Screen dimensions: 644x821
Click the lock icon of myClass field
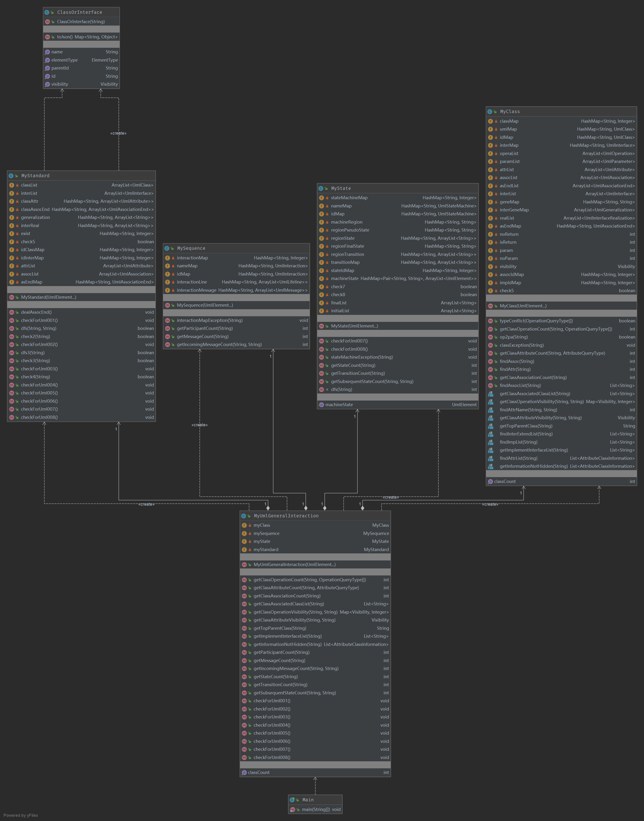click(250, 525)
